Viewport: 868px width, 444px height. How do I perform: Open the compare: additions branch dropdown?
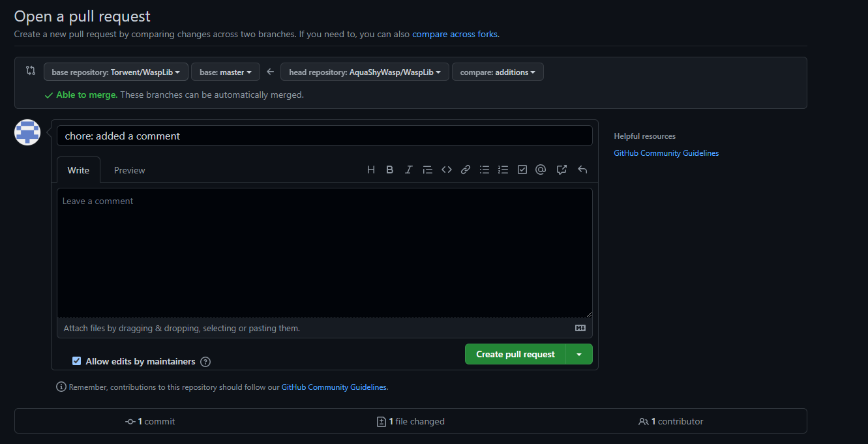tap(498, 72)
